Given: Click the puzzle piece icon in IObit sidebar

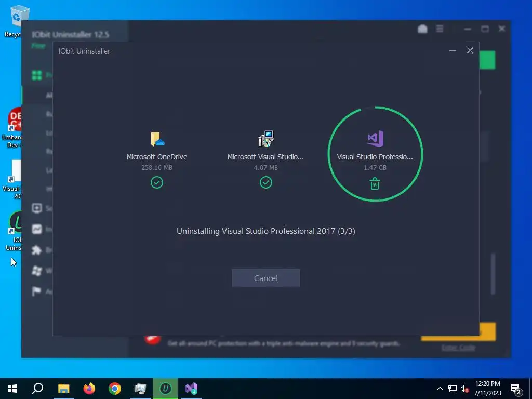Looking at the screenshot, I should 37,250.
